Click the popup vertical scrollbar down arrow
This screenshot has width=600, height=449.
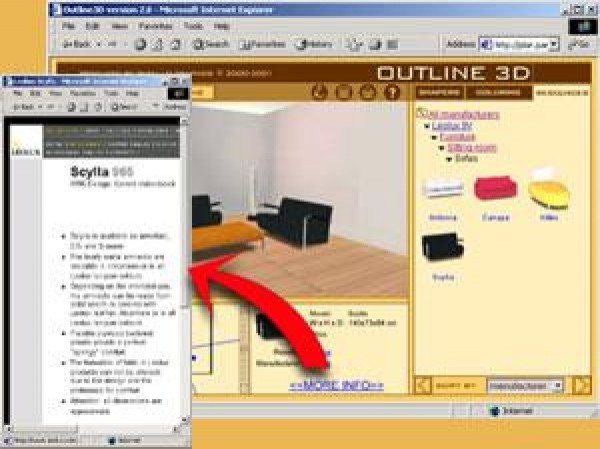pos(184,420)
